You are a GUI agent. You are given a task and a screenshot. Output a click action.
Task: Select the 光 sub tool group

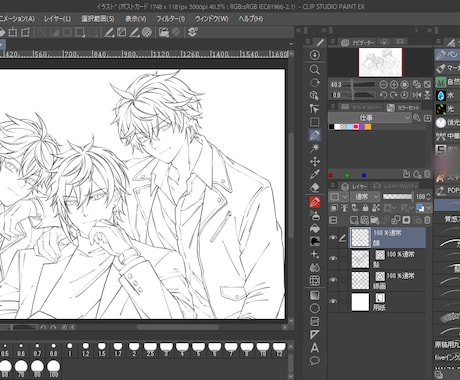pyautogui.click(x=447, y=109)
